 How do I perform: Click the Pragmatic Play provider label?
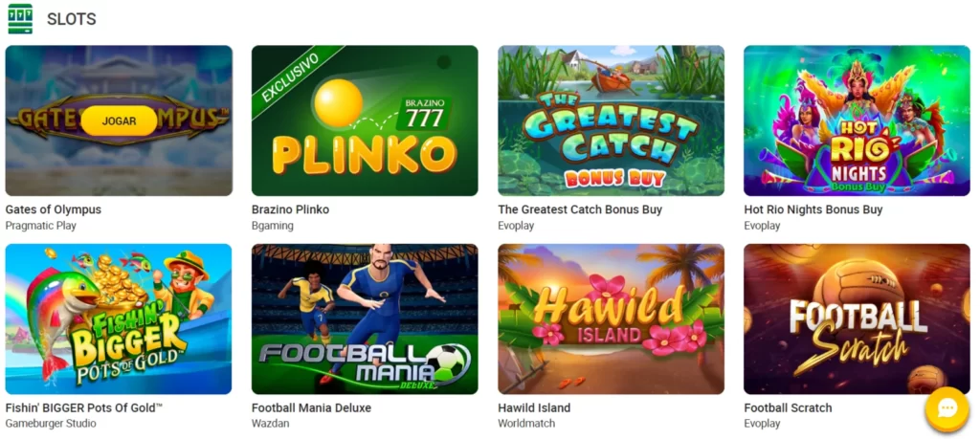click(x=40, y=226)
